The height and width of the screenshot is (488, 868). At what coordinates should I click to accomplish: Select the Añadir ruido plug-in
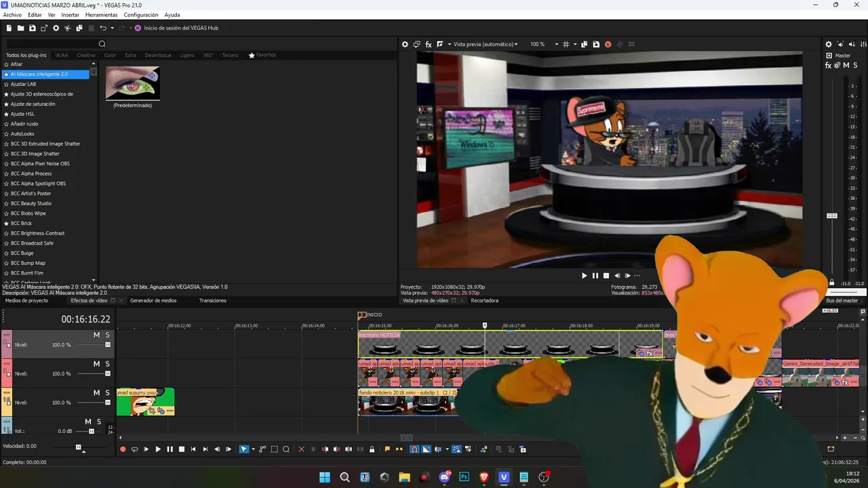(x=24, y=124)
